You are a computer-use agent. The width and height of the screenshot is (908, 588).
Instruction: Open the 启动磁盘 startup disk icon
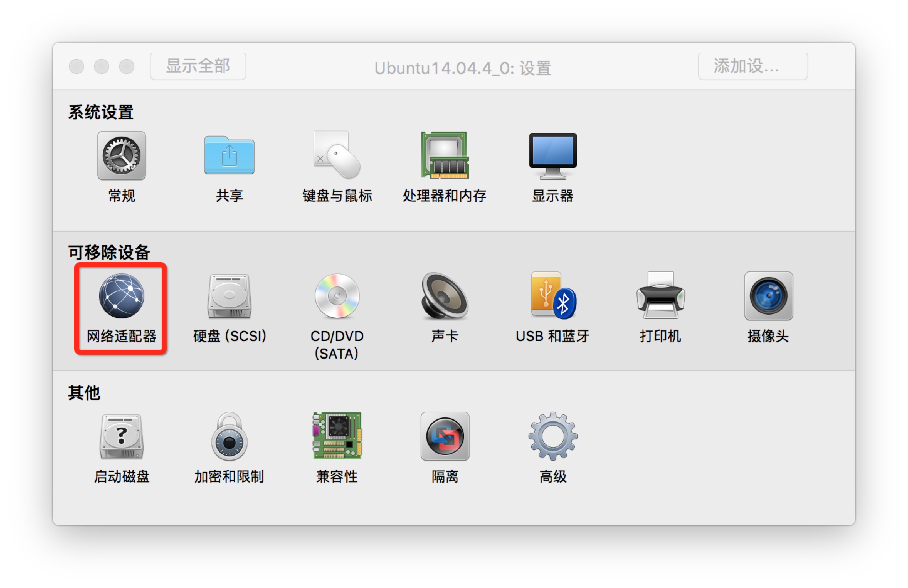(121, 436)
